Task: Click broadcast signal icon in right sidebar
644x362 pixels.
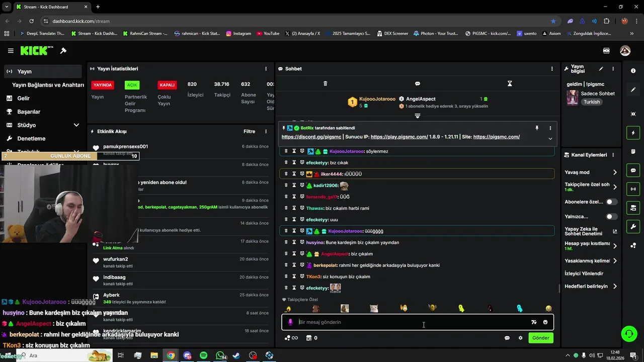Action: (x=633, y=189)
